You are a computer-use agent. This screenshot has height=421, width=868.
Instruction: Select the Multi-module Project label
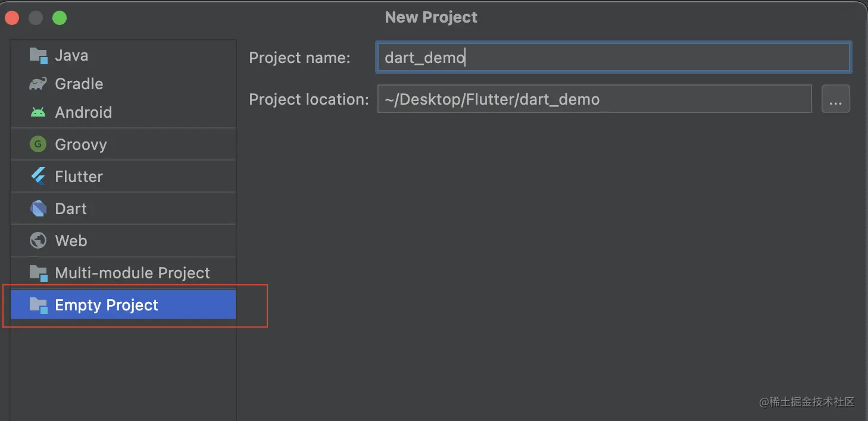[132, 273]
